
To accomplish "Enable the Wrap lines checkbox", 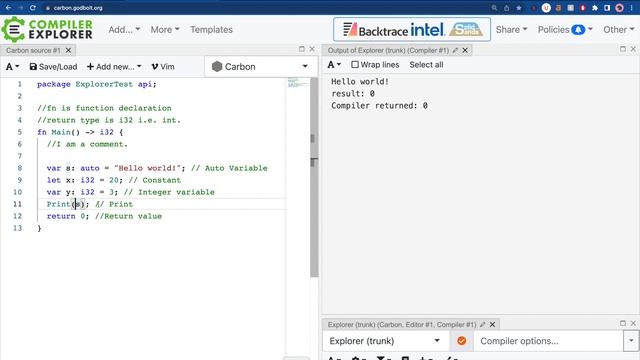I will point(355,64).
